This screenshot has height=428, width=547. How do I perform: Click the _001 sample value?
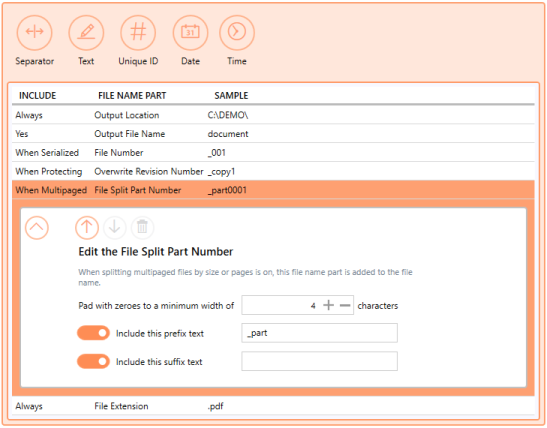217,153
